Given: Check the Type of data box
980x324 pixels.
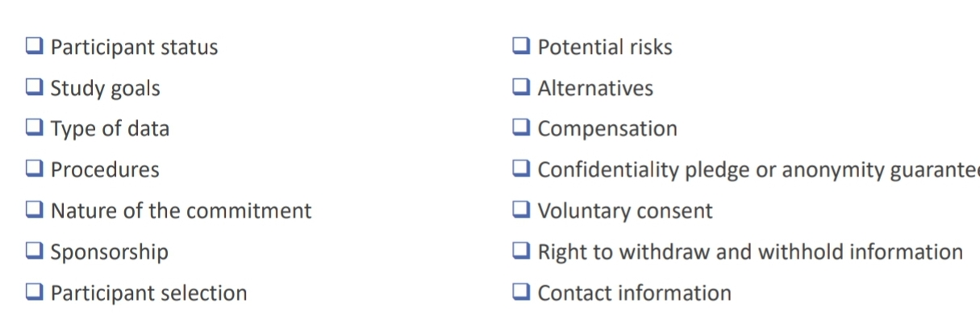Looking at the screenshot, I should pos(35,127).
